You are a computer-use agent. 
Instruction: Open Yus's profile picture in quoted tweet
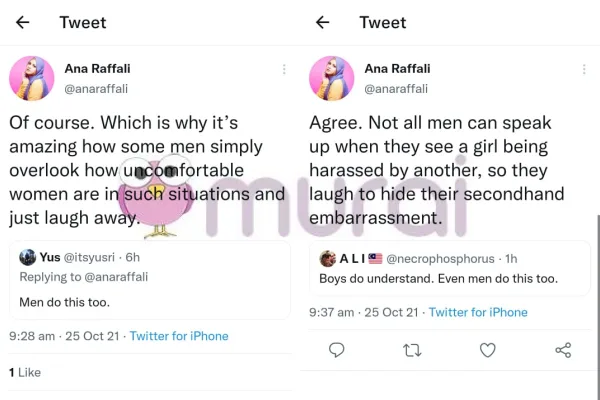point(27,257)
